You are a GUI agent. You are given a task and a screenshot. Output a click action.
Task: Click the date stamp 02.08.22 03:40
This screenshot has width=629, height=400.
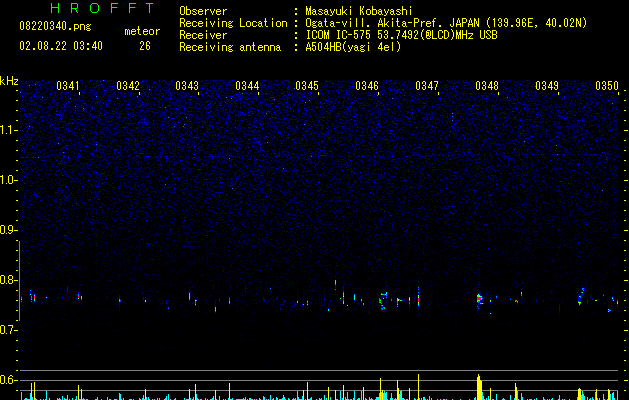point(61,46)
